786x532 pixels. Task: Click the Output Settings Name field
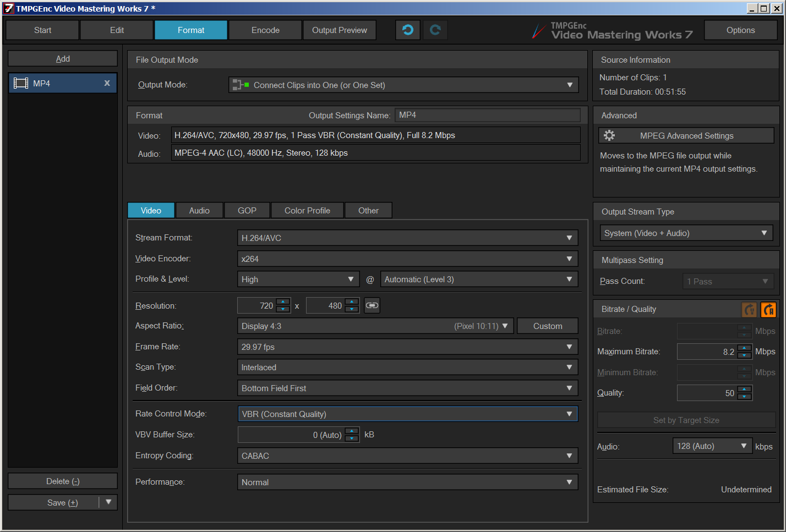point(488,115)
